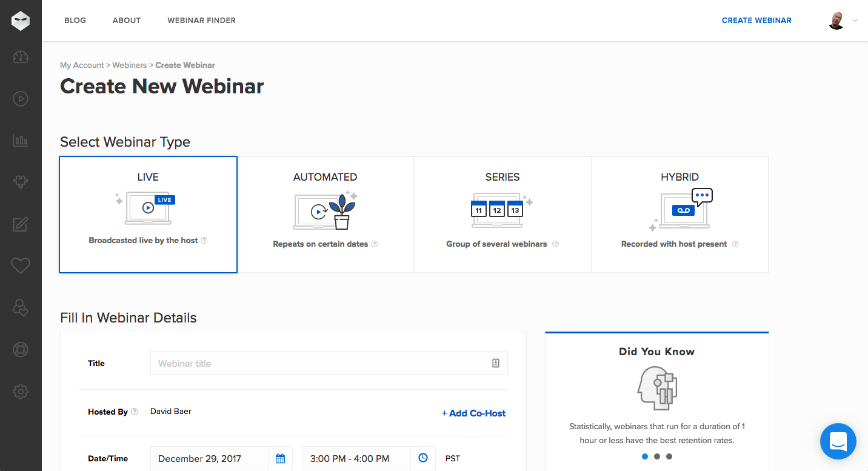Open the chat support bubble
Screen dimensions: 868x471
point(838,441)
